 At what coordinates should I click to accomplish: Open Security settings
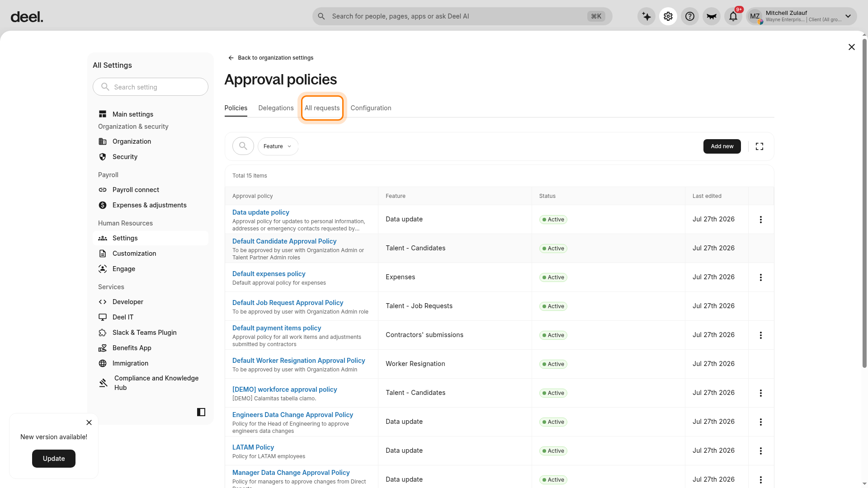151,157
